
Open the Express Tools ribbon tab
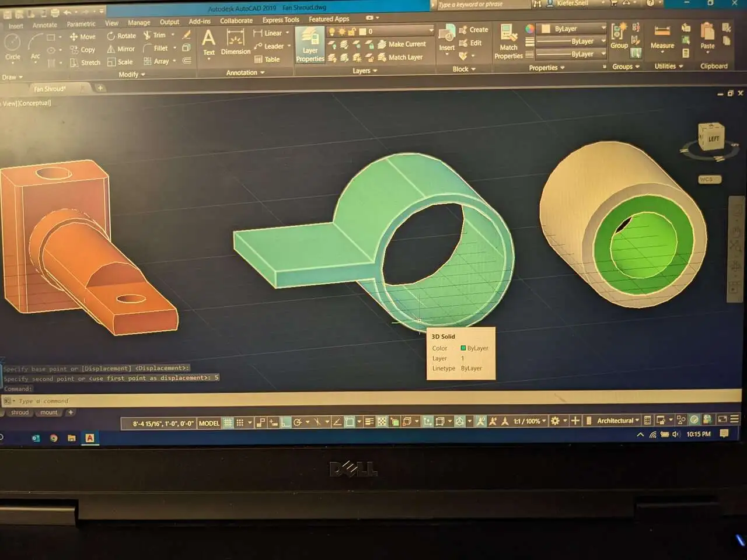pos(281,20)
